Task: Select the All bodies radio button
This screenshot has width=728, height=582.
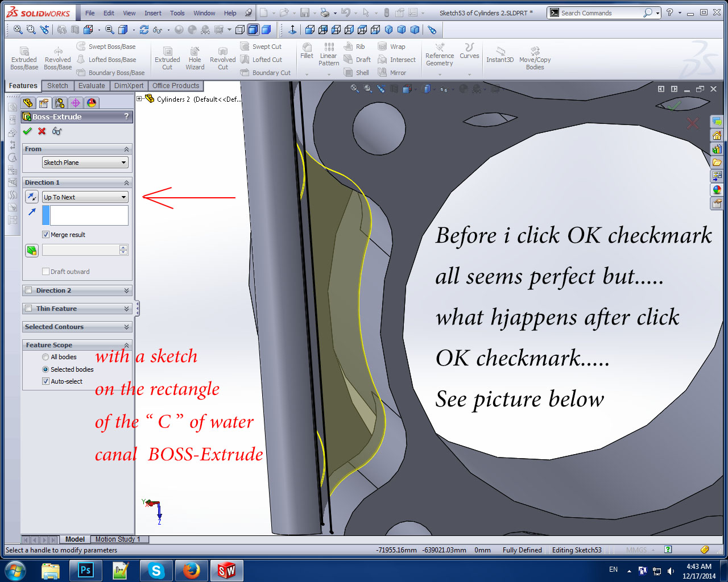Action: tap(45, 357)
